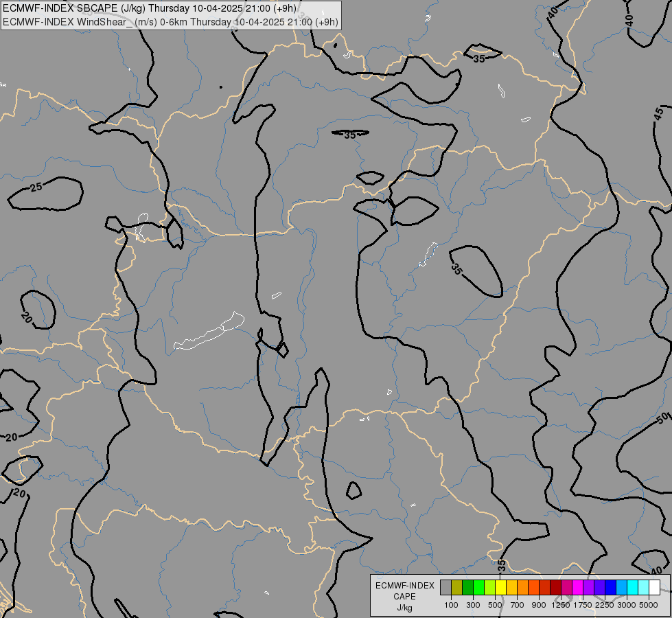Select the 'J/kg' unit label in the legend
The height and width of the screenshot is (618, 672).
coord(404,608)
